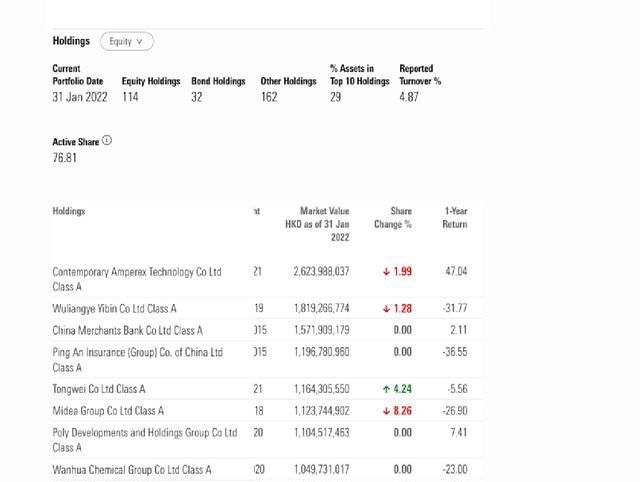640x482 pixels.
Task: Click the green share change value 4.24
Action: (x=397, y=389)
